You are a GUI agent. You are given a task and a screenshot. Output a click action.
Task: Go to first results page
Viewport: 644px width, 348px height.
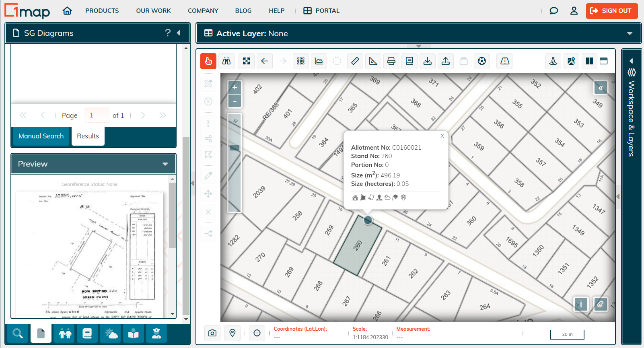point(23,115)
